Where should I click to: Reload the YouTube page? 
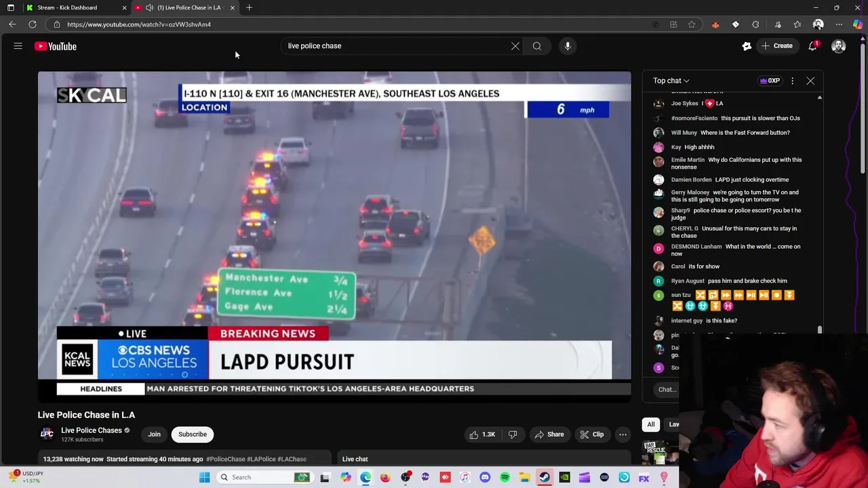[33, 24]
